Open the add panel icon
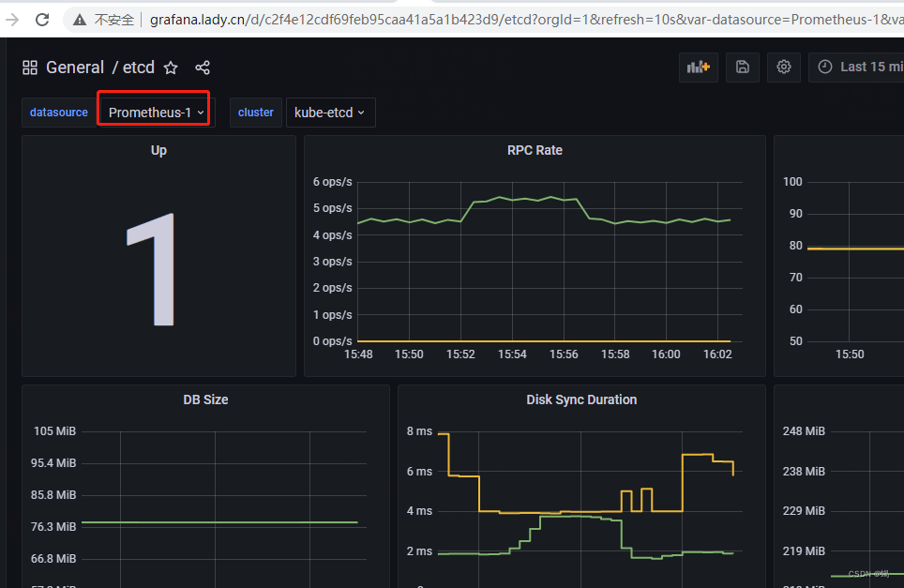904x588 pixels. coord(698,67)
